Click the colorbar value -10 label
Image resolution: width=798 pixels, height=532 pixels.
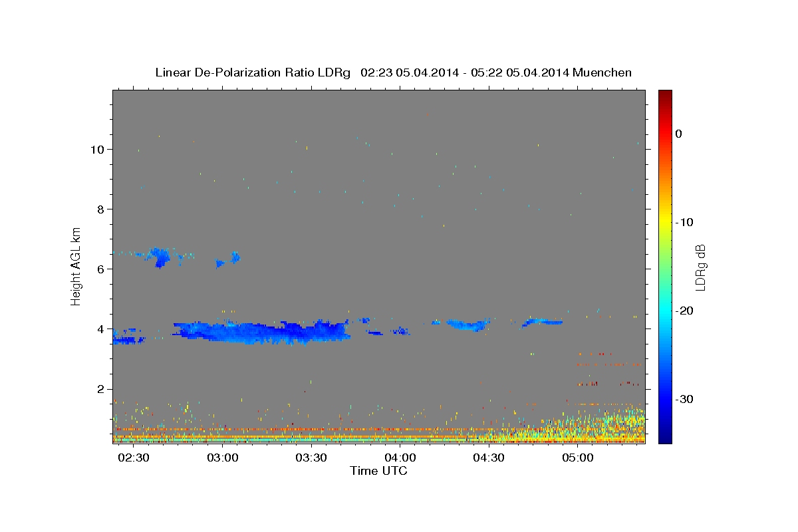point(684,222)
